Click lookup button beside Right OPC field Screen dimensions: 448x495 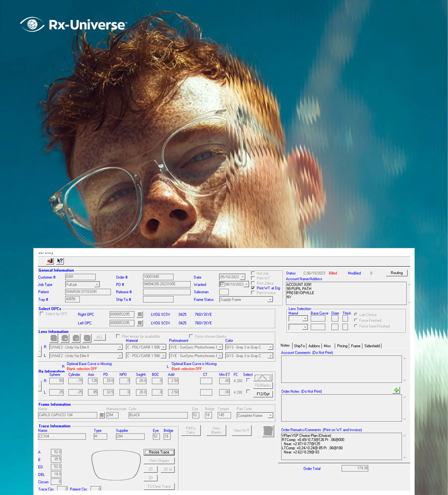pos(140,314)
